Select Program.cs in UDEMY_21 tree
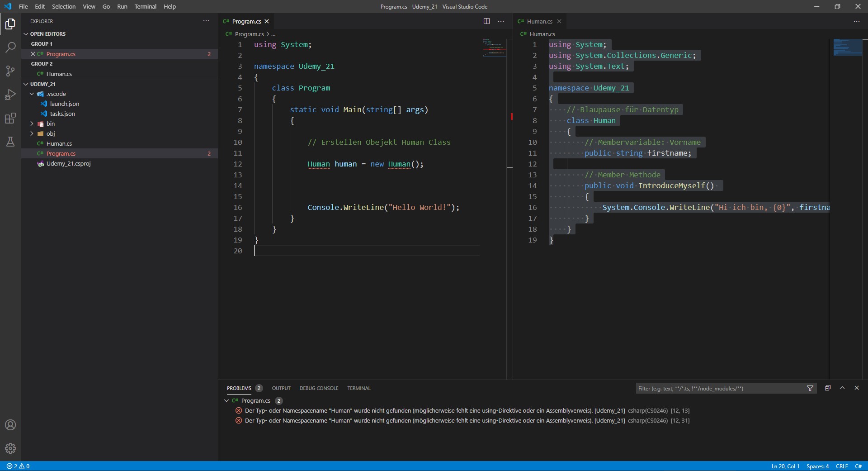This screenshot has width=868, height=471. coord(61,153)
